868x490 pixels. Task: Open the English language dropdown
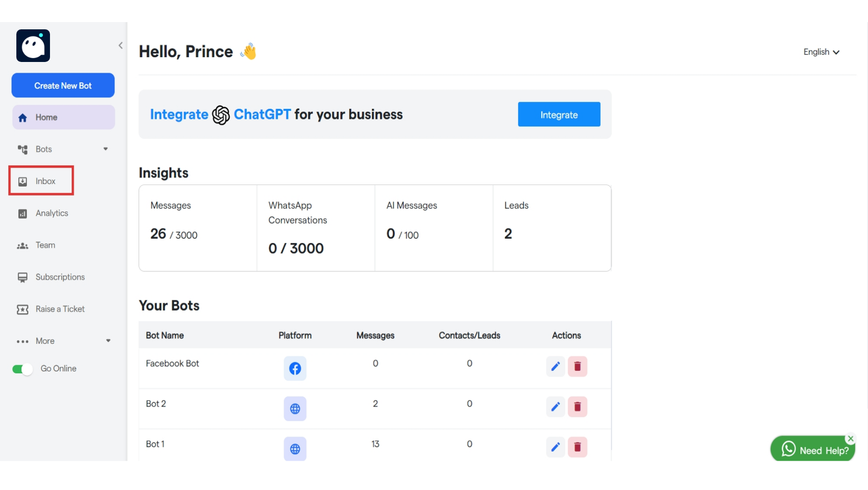pos(821,52)
